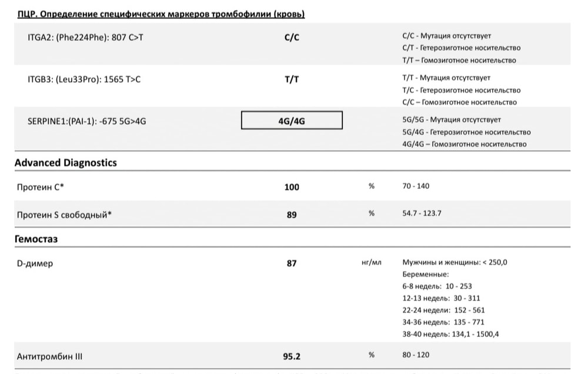Click the 4G/4G – Гомозиготное носительство legend line
The width and height of the screenshot is (588, 374).
point(464,144)
